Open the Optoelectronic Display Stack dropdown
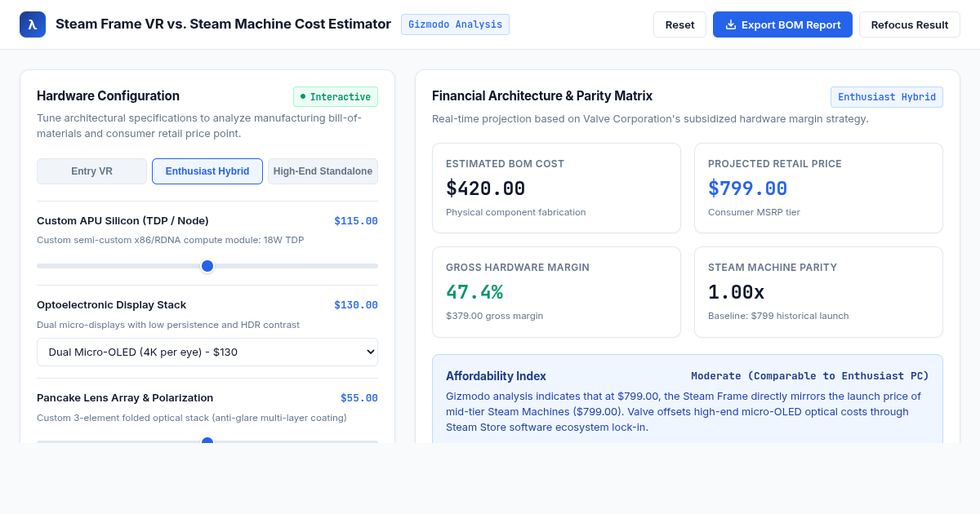The image size is (980, 514). click(x=207, y=352)
